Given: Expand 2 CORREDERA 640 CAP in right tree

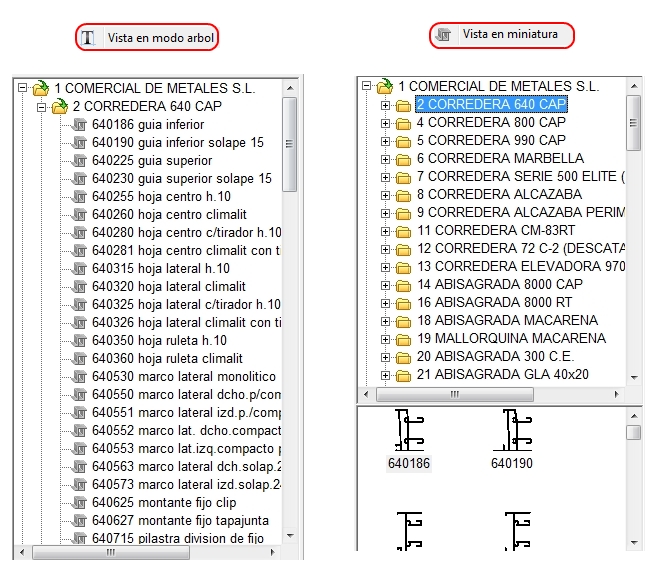Looking at the screenshot, I should (385, 105).
